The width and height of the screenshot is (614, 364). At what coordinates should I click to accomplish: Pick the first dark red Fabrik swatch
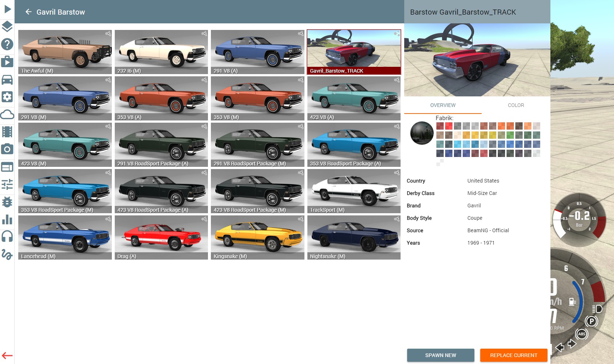click(x=440, y=126)
